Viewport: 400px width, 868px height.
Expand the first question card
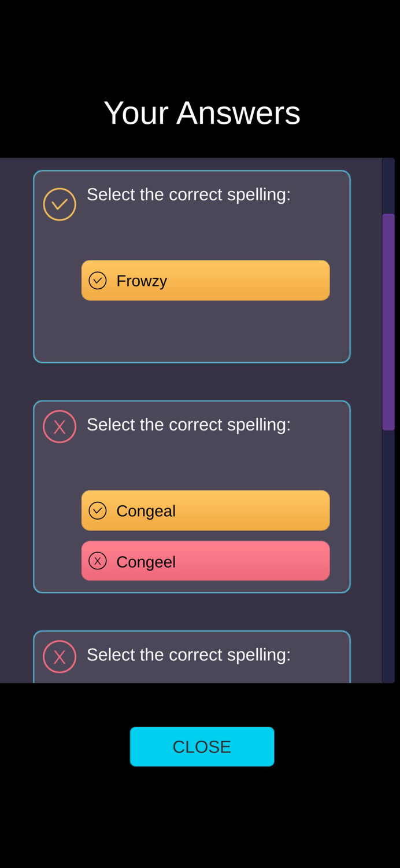pyautogui.click(x=191, y=266)
